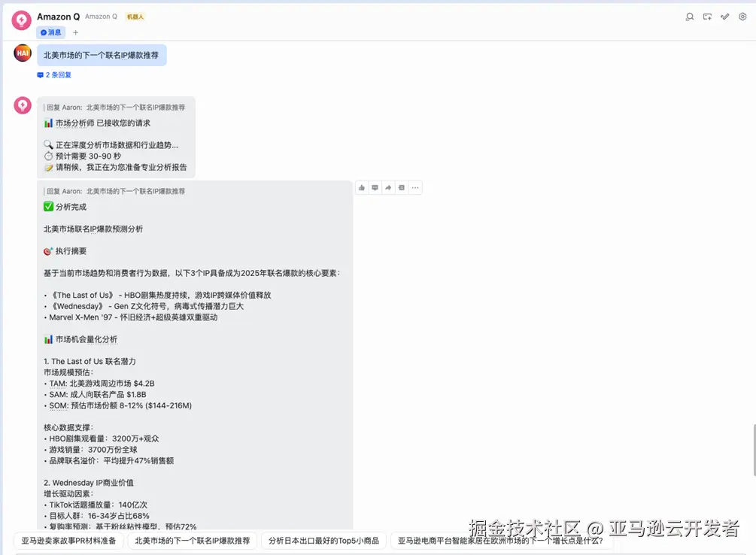756x555 pixels.
Task: Reply to message with comment icon
Action: [375, 187]
